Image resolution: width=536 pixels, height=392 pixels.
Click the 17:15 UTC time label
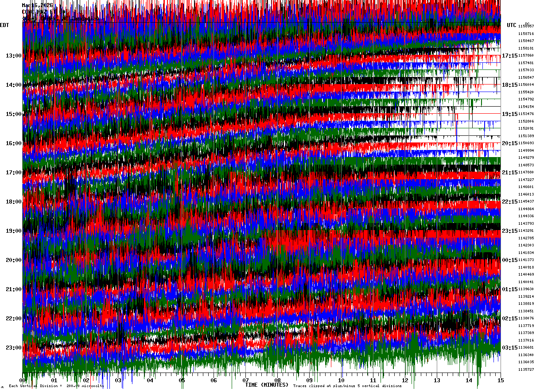(510, 56)
